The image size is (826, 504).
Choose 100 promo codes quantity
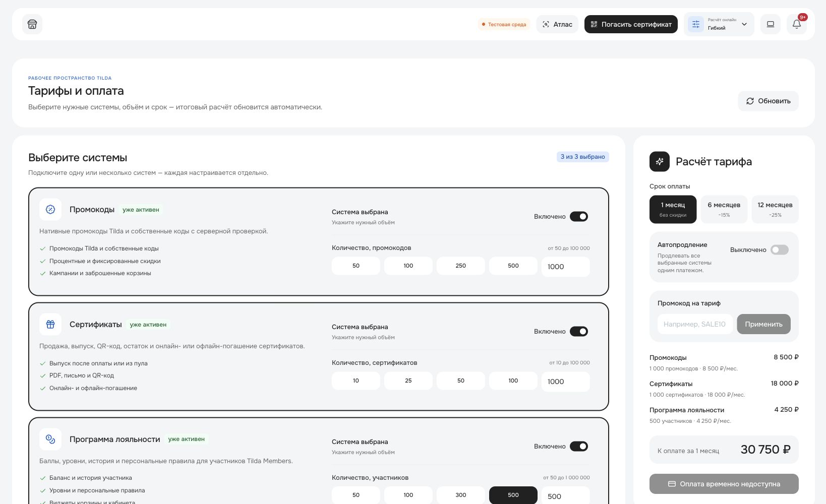coord(408,266)
